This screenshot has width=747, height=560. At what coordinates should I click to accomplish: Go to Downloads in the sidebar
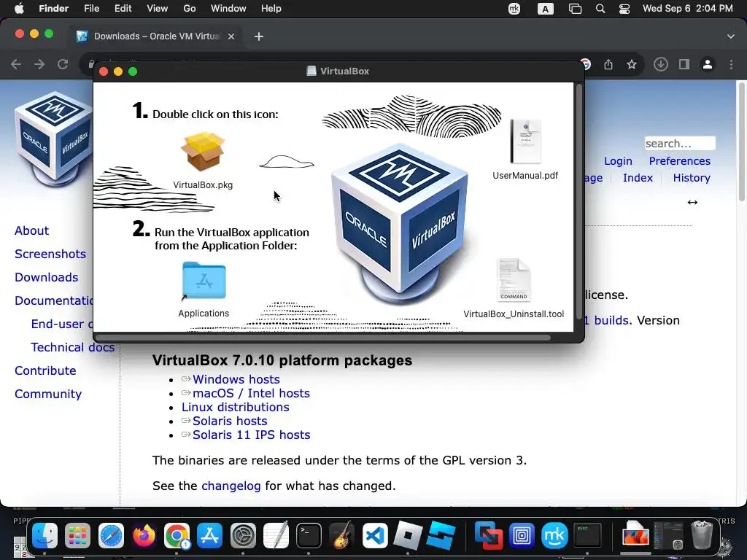pos(46,277)
